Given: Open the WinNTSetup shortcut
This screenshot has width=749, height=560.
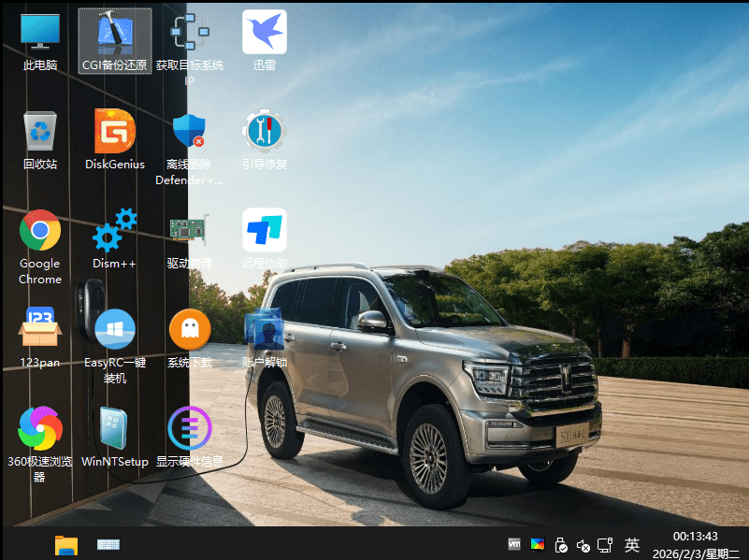Looking at the screenshot, I should pyautogui.click(x=115, y=429).
